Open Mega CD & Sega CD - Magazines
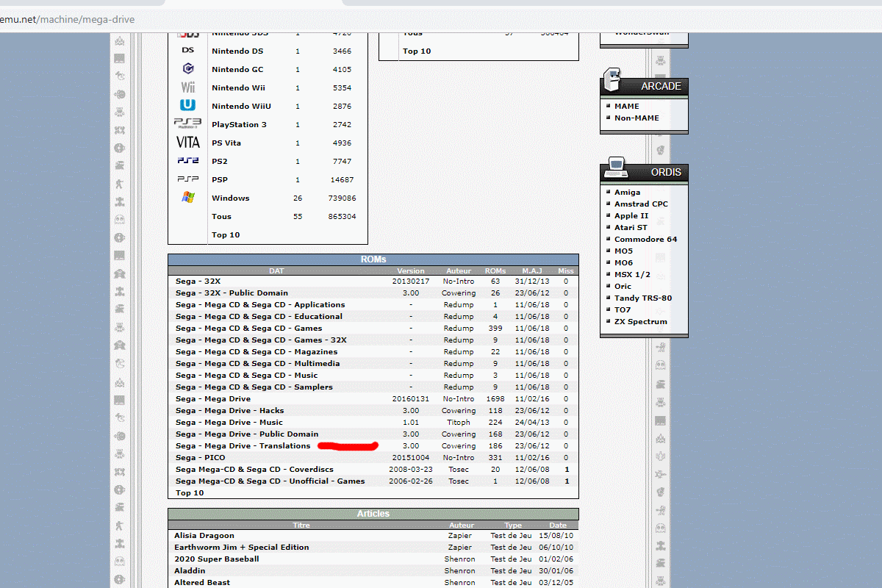The height and width of the screenshot is (588, 882). coord(257,351)
